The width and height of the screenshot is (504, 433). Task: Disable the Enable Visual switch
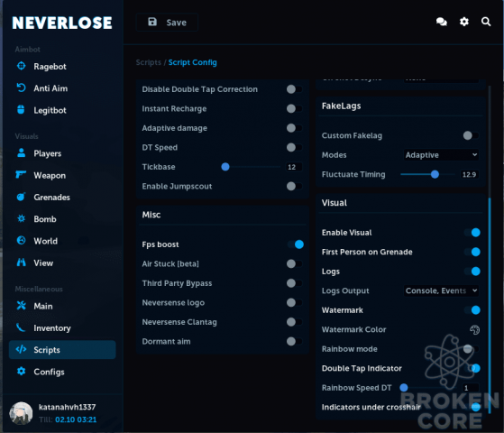(x=472, y=232)
